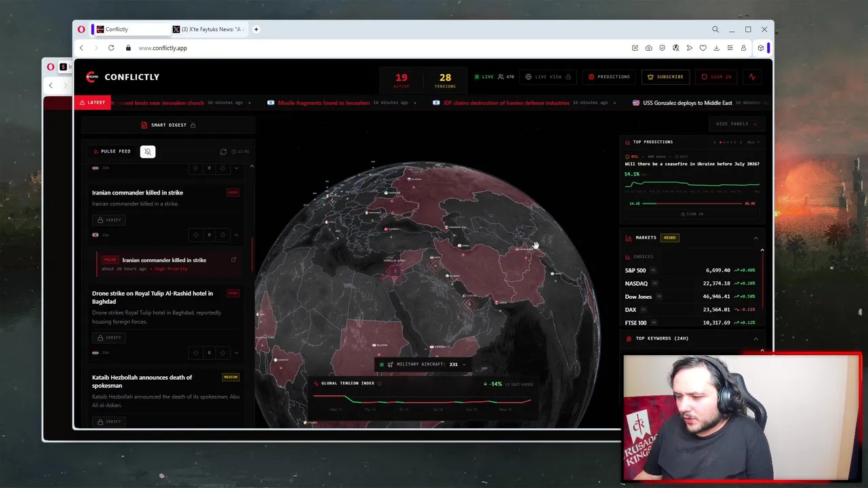Select the Dow Jones index row
This screenshot has width=868, height=488.
click(x=690, y=296)
